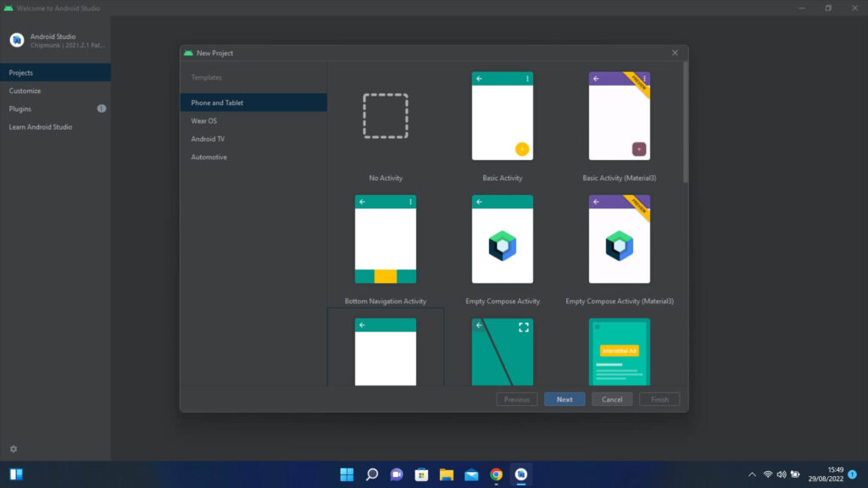868x488 pixels.
Task: Click the battery tray icon
Action: pyautogui.click(x=795, y=474)
